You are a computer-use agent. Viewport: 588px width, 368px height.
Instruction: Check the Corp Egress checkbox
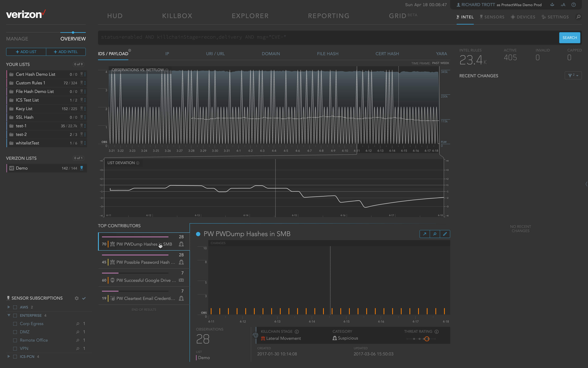(x=15, y=324)
